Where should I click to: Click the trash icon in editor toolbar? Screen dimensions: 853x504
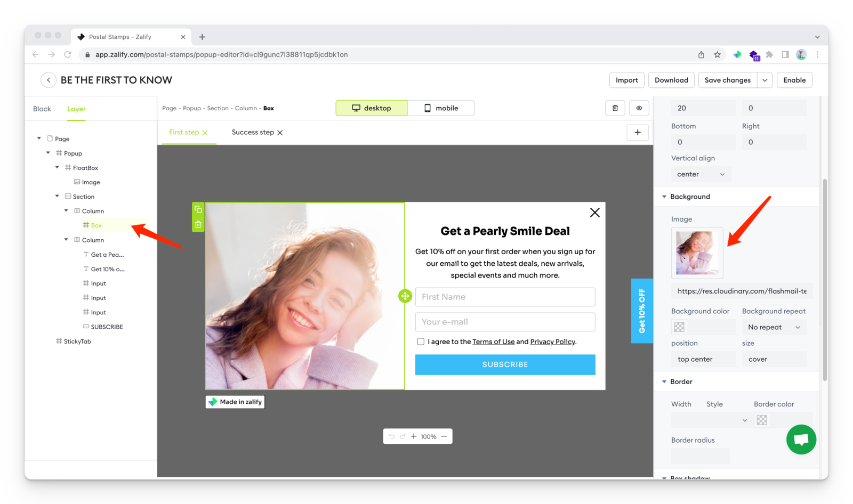click(x=615, y=108)
